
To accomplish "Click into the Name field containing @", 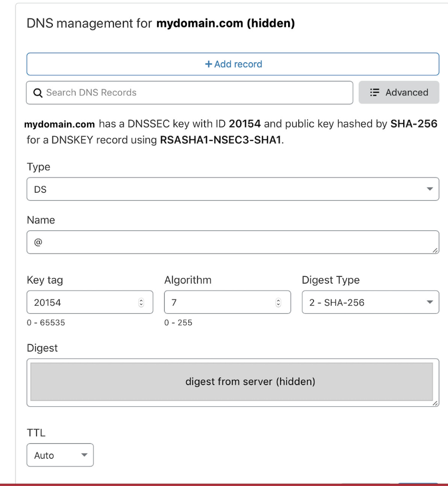I will [232, 242].
